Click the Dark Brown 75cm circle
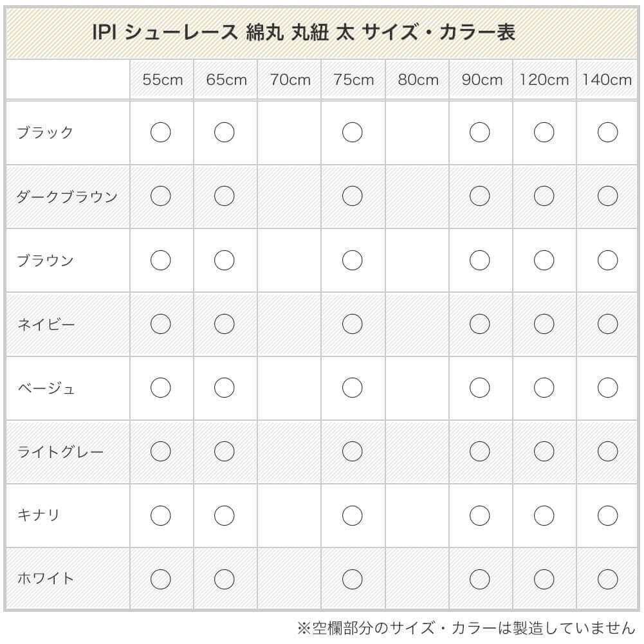Screen dimensions: 644x644 tap(352, 196)
